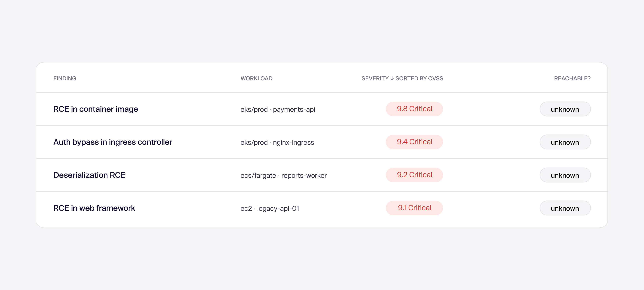The height and width of the screenshot is (290, 644).
Task: Sort by the Workload column header
Action: click(256, 79)
